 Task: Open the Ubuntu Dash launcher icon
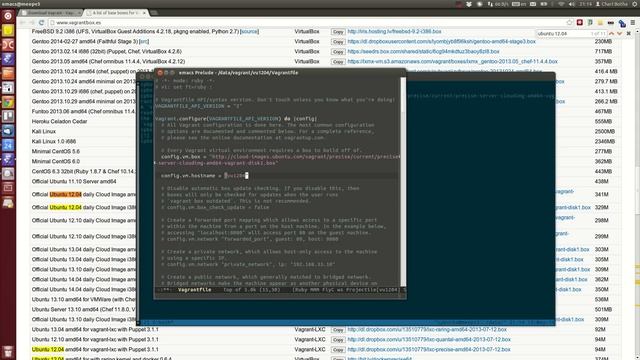8,16
